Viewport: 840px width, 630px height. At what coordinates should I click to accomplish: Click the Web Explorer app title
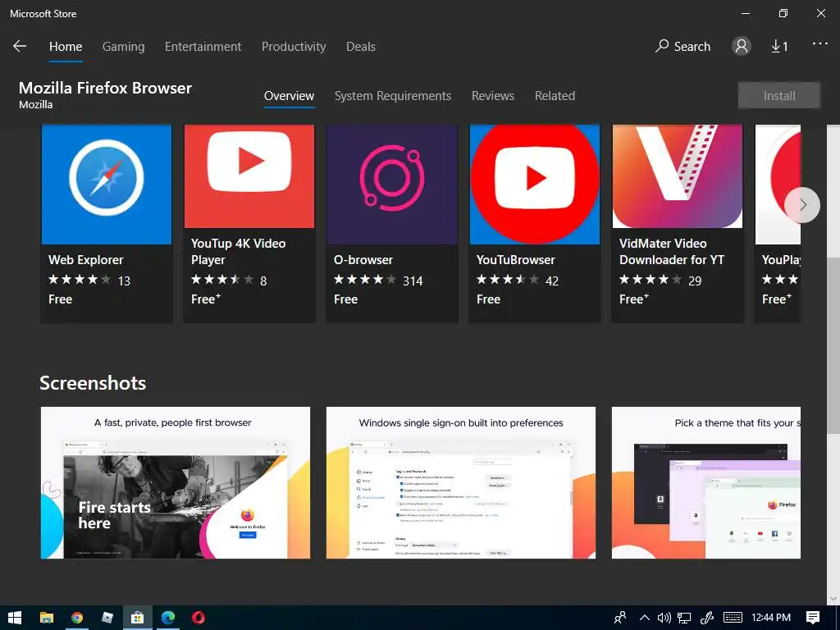pos(85,260)
